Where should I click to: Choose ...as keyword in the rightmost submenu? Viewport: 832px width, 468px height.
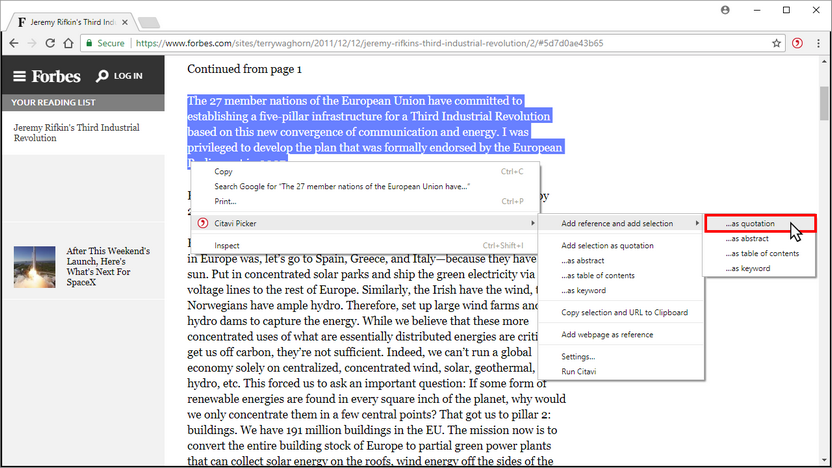760,268
